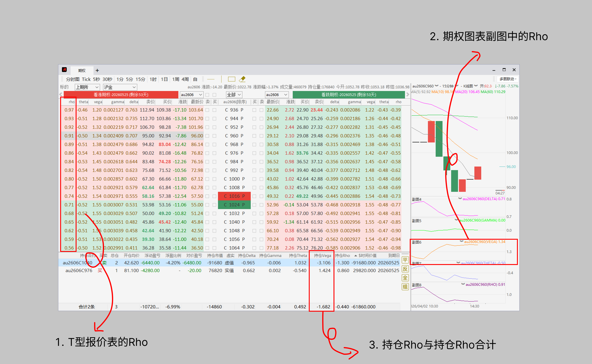
Task: Expand the 多图联动 dropdown
Action: tap(508, 79)
